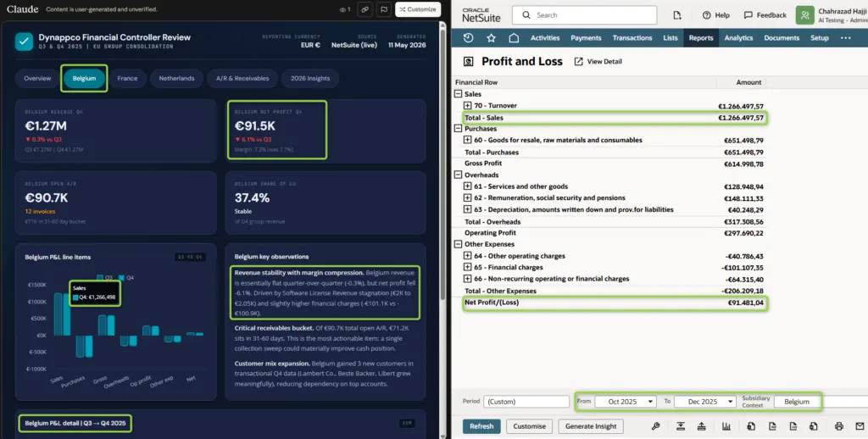Expand the 62 - Remuneration row
The width and height of the screenshot is (868, 439).
pyautogui.click(x=467, y=198)
